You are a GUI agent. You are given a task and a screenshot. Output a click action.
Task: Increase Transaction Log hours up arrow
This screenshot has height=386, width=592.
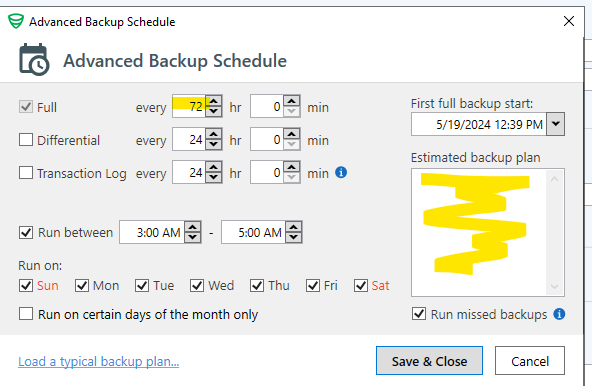tap(214, 167)
